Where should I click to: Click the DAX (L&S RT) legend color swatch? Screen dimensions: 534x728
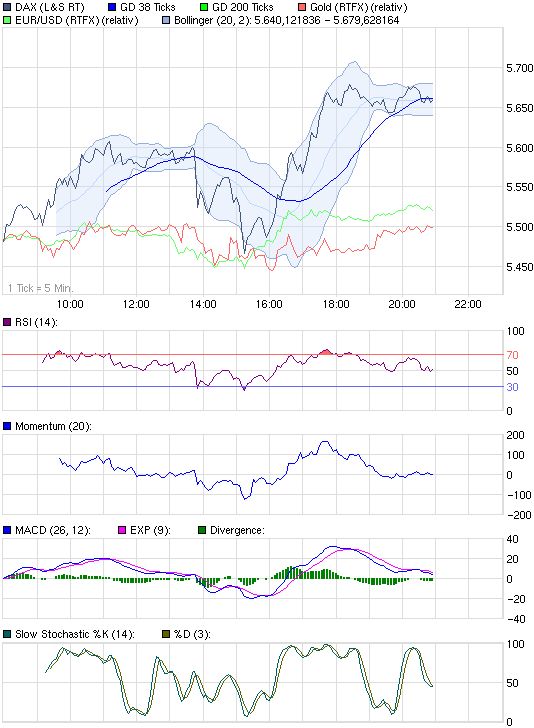pos(7,7)
